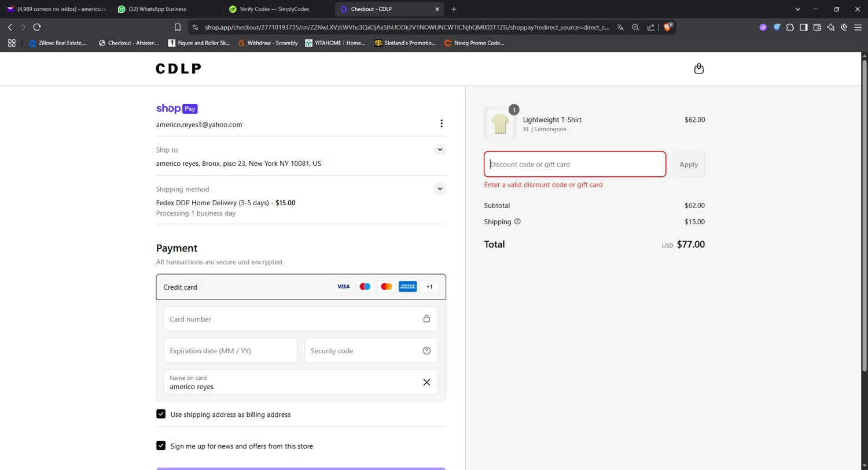The width and height of the screenshot is (868, 470).
Task: Open the shopping bag cart icon
Action: click(x=698, y=68)
